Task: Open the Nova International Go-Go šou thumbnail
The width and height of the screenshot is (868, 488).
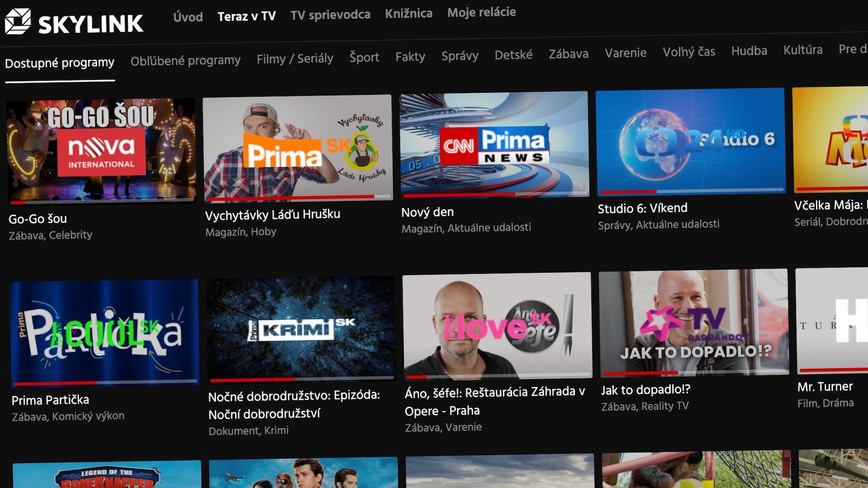Action: pos(101,150)
